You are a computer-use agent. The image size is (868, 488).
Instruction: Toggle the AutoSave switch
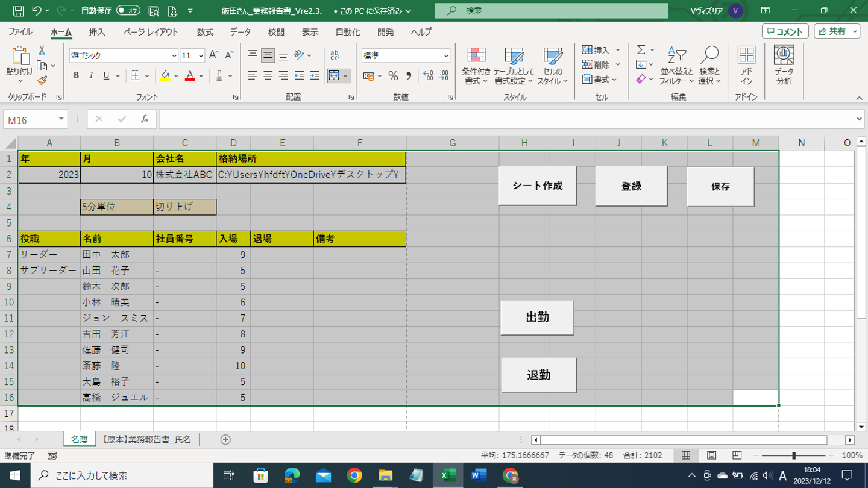pos(128,11)
